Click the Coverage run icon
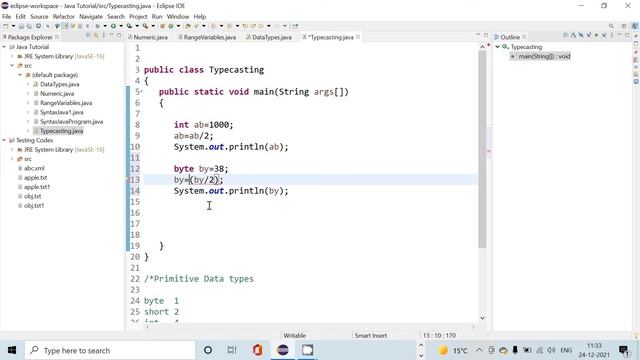The height and width of the screenshot is (360, 640). point(129,26)
